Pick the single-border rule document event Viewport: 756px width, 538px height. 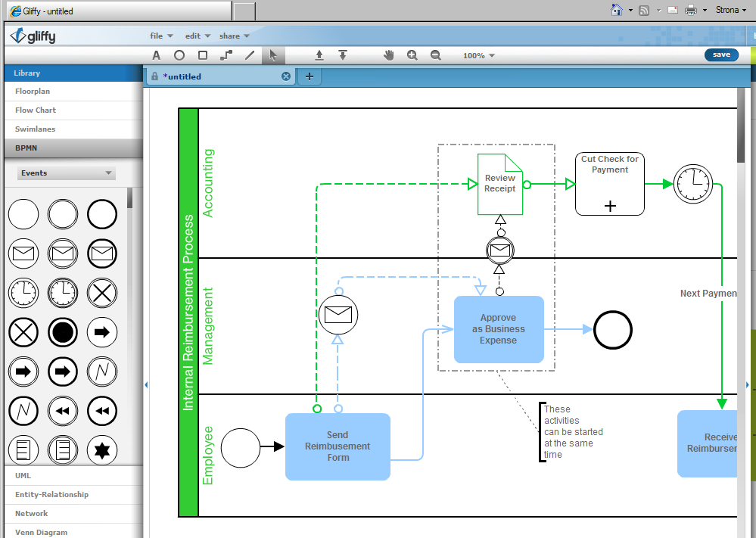click(23, 450)
